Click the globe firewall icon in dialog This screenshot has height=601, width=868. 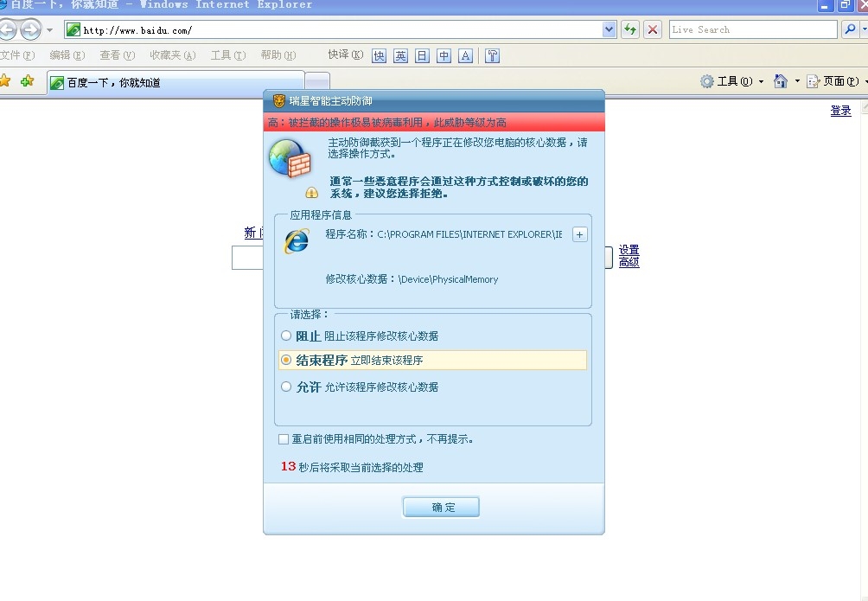pyautogui.click(x=290, y=158)
